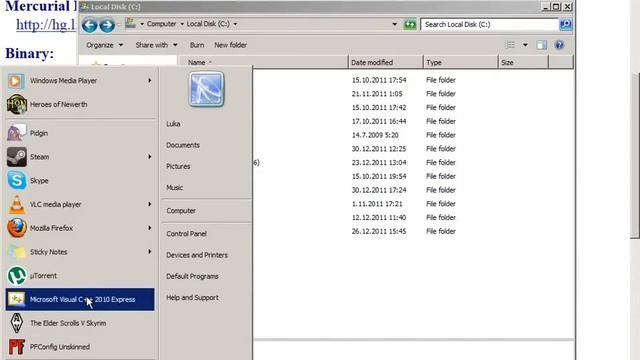
Task: Toggle the preview pane icon
Action: pyautogui.click(x=542, y=45)
